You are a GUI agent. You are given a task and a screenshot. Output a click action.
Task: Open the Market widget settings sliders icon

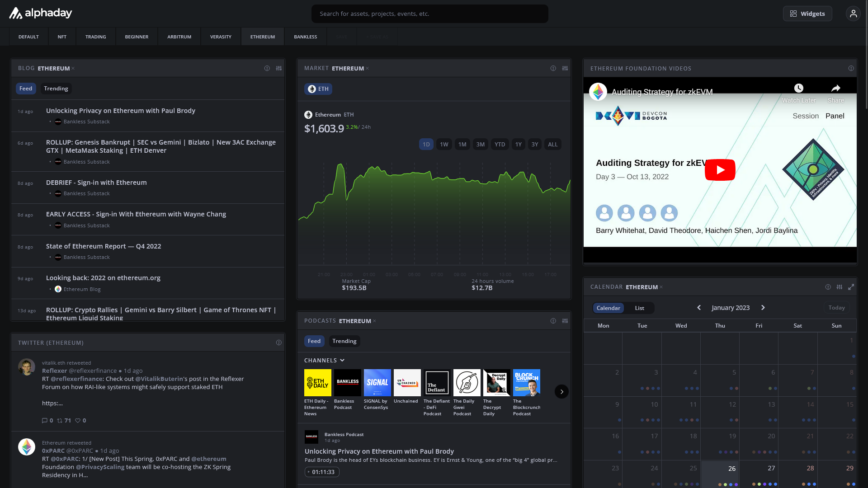pos(565,68)
